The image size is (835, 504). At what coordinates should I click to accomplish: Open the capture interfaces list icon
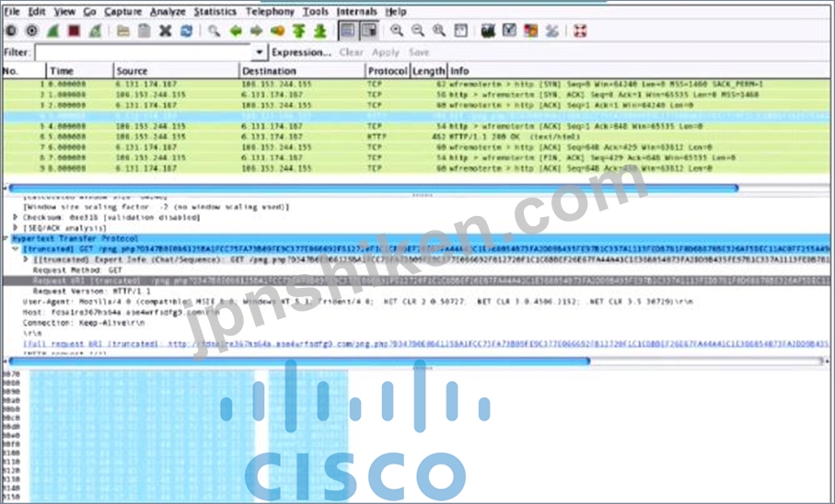click(11, 31)
